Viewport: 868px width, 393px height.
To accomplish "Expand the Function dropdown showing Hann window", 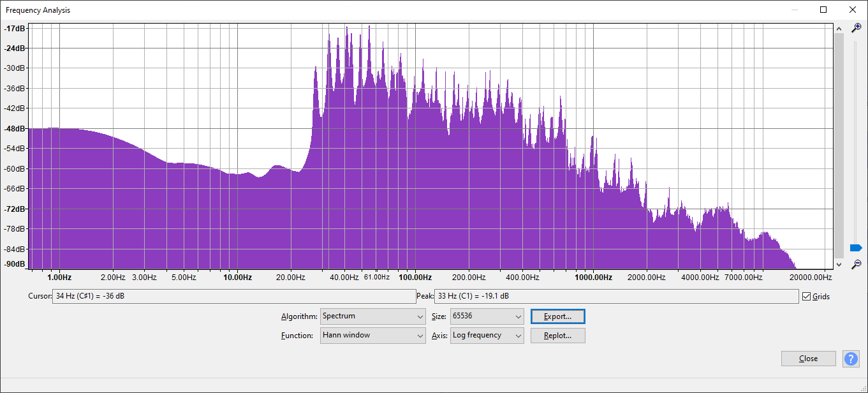I will [372, 336].
